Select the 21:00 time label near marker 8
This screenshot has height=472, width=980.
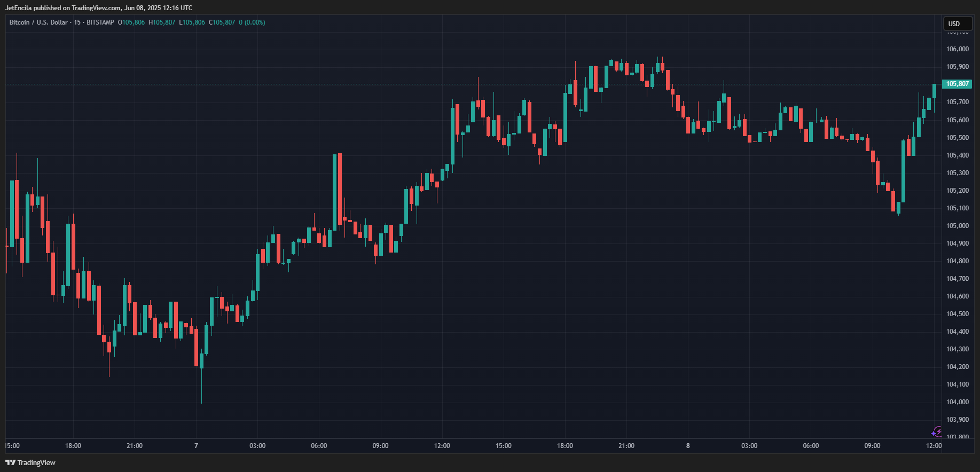pos(626,446)
